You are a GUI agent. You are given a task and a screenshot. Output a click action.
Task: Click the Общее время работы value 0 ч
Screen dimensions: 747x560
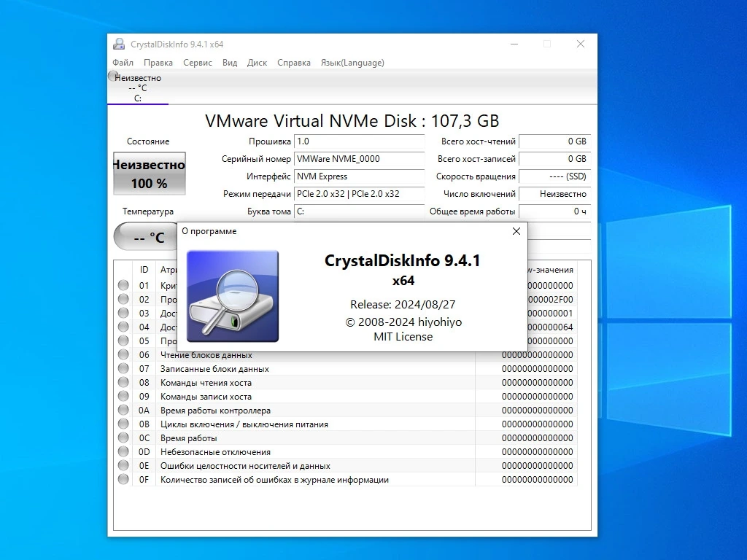554,211
